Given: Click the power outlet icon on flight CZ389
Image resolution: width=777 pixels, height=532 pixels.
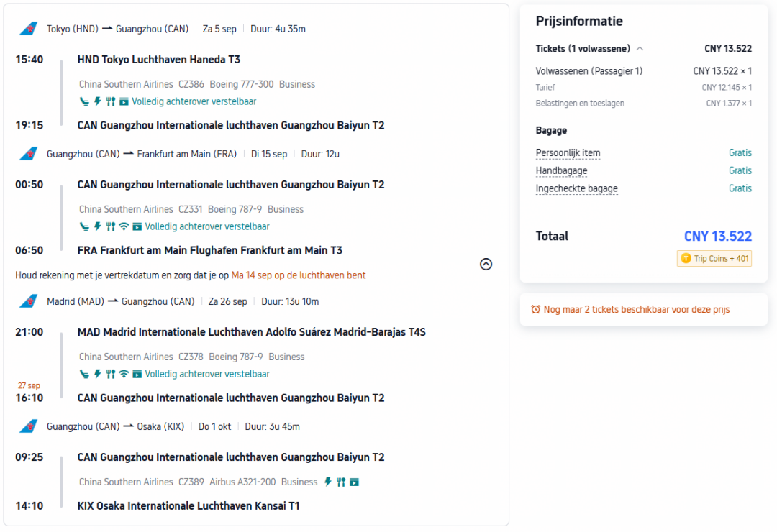Looking at the screenshot, I should [x=328, y=482].
